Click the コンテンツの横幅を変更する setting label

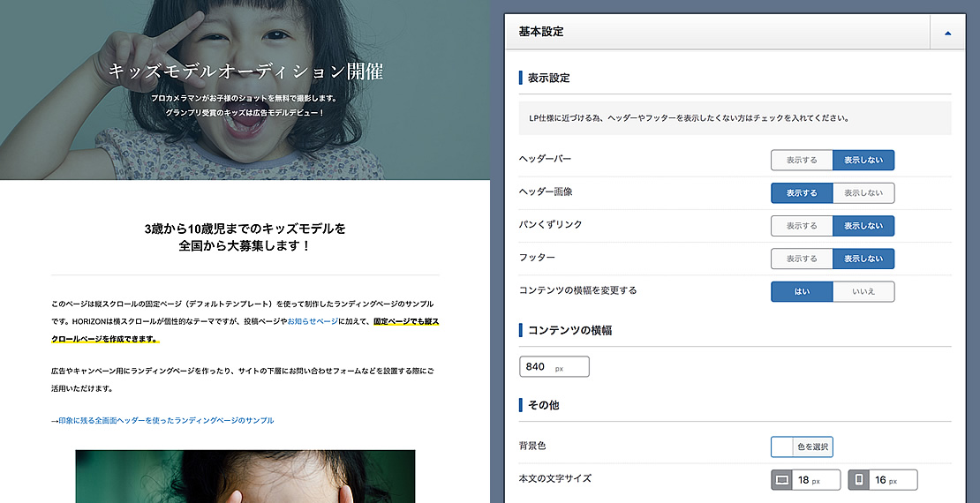click(577, 290)
